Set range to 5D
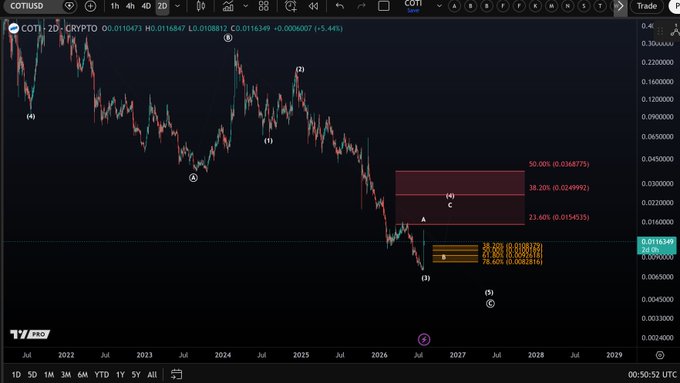680x383 pixels. [x=32, y=374]
